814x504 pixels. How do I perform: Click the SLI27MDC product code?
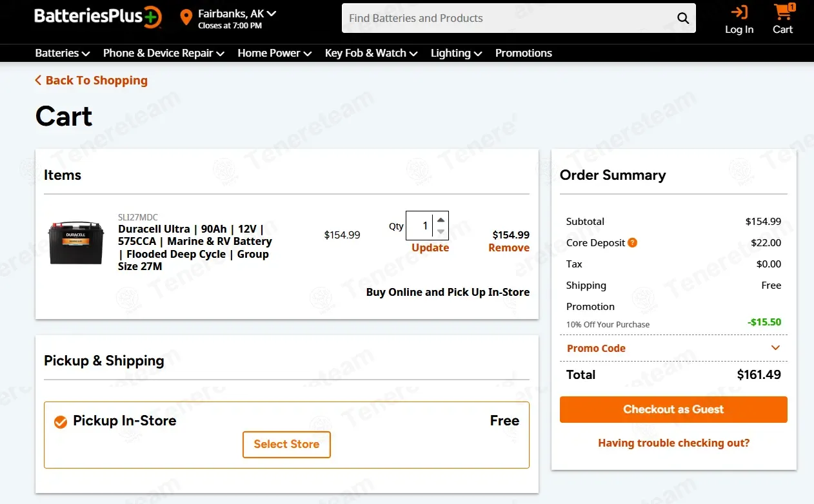click(138, 217)
